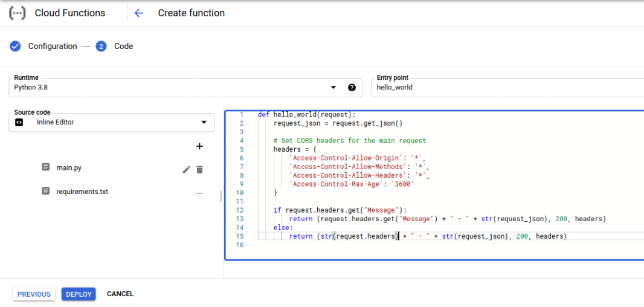Delete main.py using the trash icon

tap(199, 170)
